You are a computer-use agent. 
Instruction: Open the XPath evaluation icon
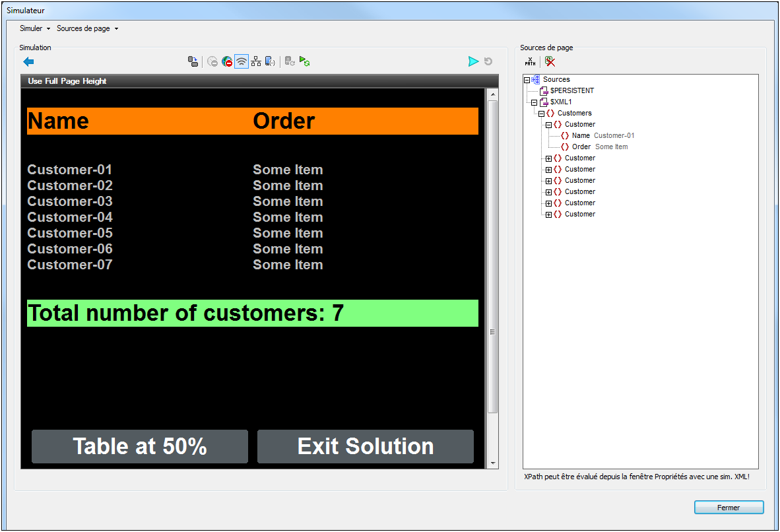click(531, 61)
